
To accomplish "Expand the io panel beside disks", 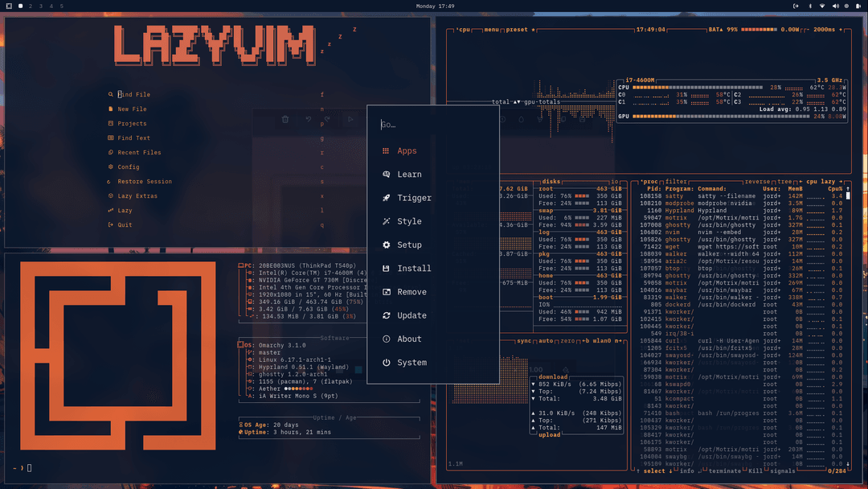I will (x=613, y=180).
